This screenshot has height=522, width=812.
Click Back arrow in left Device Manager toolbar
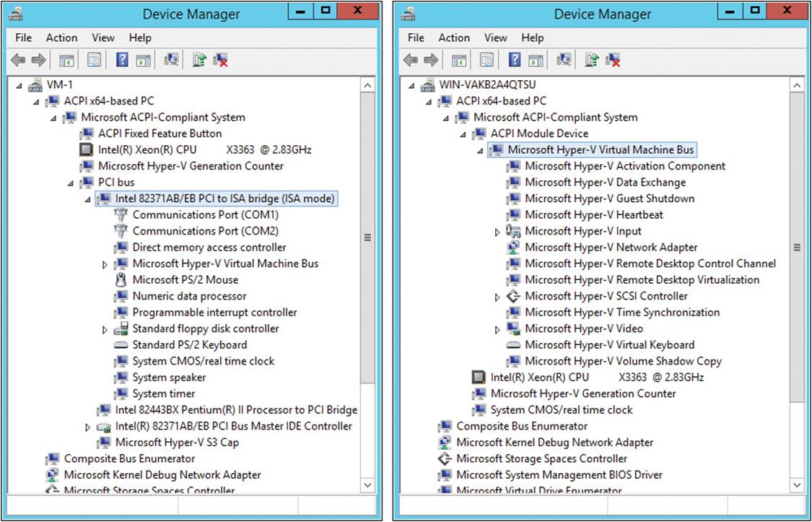18,60
